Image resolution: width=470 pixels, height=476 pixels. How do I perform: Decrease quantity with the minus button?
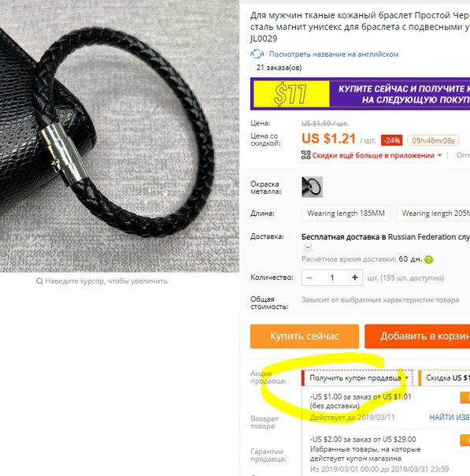(x=309, y=277)
